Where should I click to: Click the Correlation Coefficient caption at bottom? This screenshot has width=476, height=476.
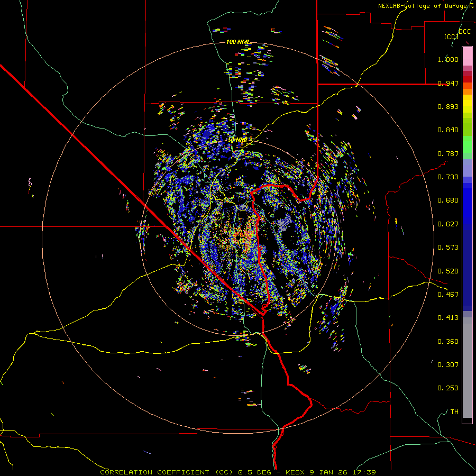(x=238, y=472)
